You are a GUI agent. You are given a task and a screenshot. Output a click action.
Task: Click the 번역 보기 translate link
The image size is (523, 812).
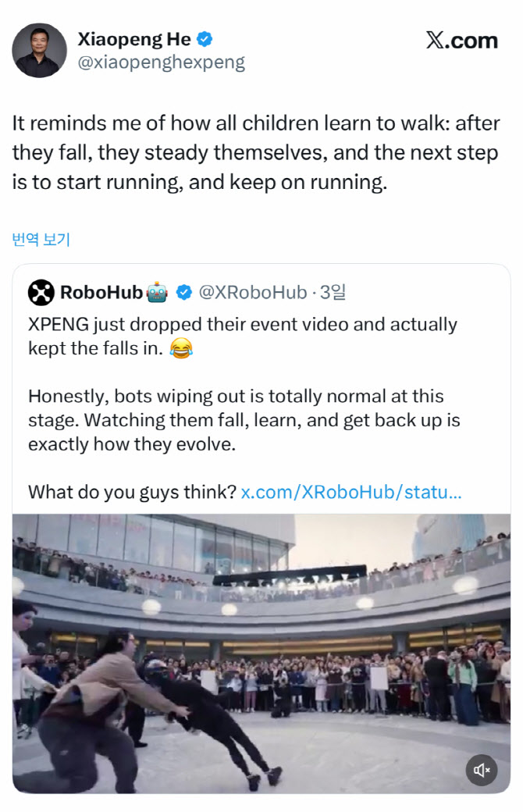point(41,240)
